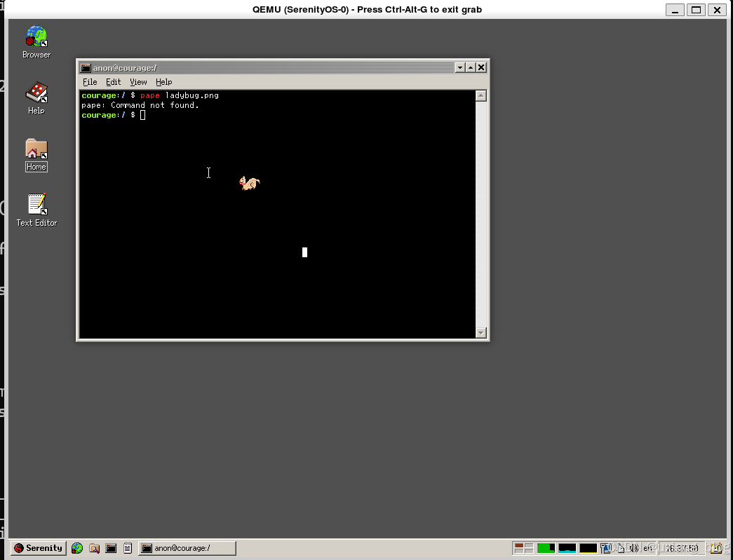Close the QEMU window
The height and width of the screenshot is (560, 733).
click(x=717, y=10)
